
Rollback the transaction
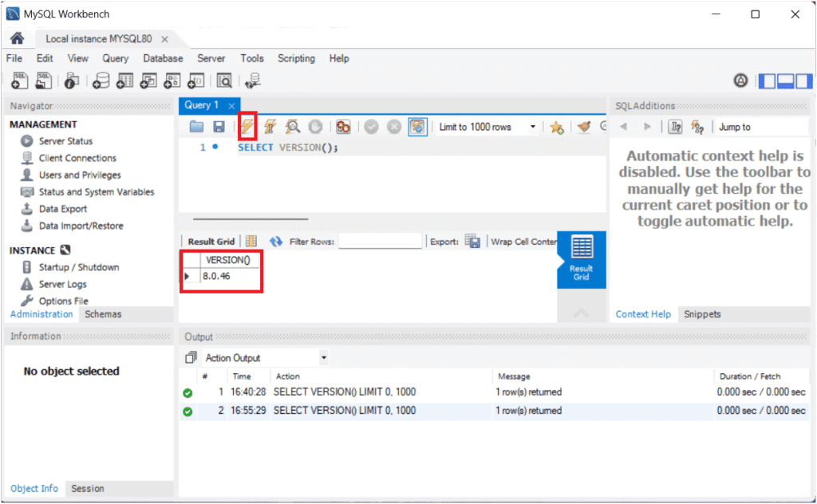point(394,127)
